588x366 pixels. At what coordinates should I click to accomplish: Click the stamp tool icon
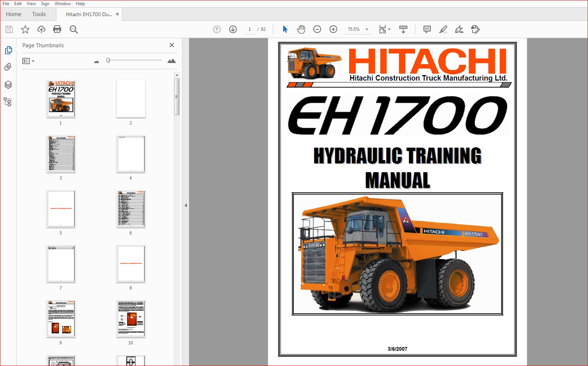[x=476, y=29]
